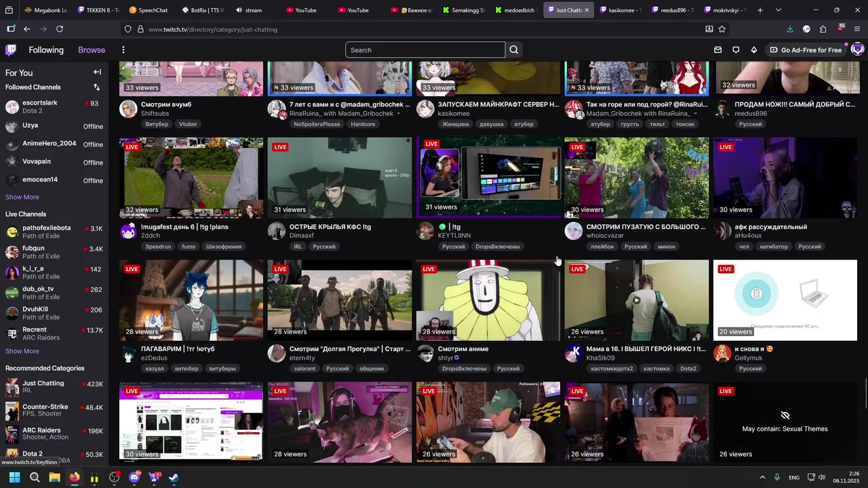Click the search magnifier button

(514, 49)
